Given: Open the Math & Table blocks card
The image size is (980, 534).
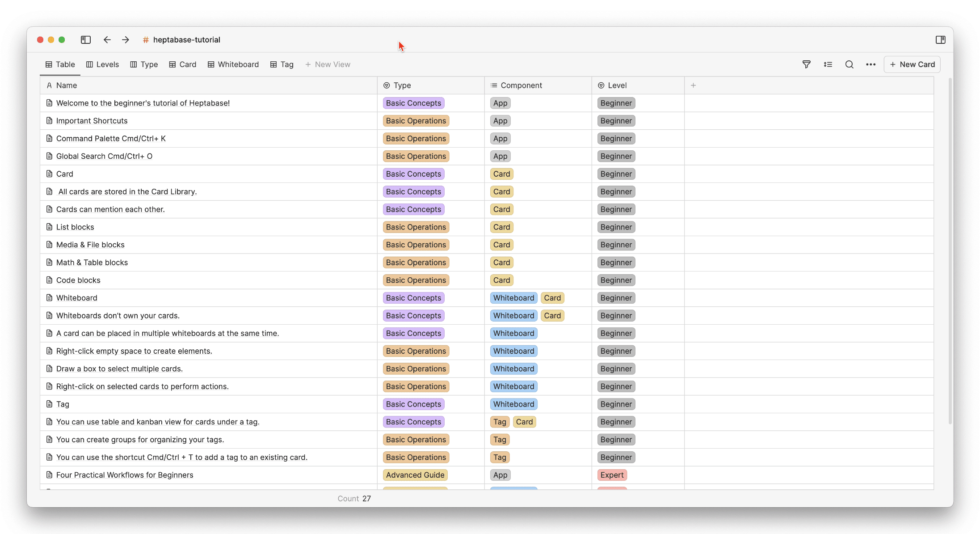Looking at the screenshot, I should click(92, 263).
